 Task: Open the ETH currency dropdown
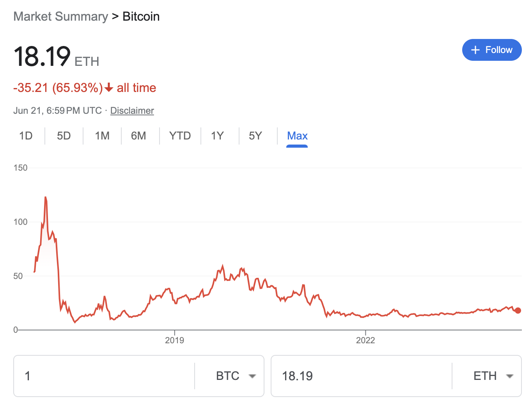tap(493, 376)
